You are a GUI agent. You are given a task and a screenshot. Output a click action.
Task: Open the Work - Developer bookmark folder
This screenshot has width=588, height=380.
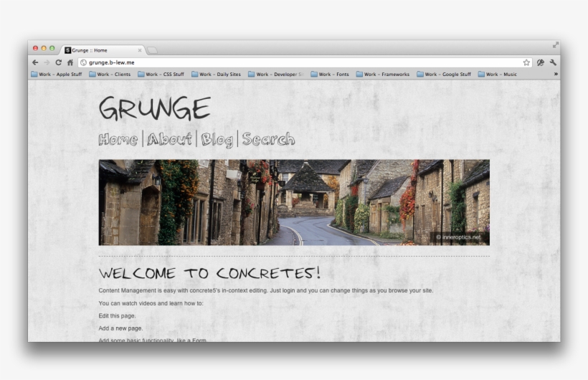[275, 75]
